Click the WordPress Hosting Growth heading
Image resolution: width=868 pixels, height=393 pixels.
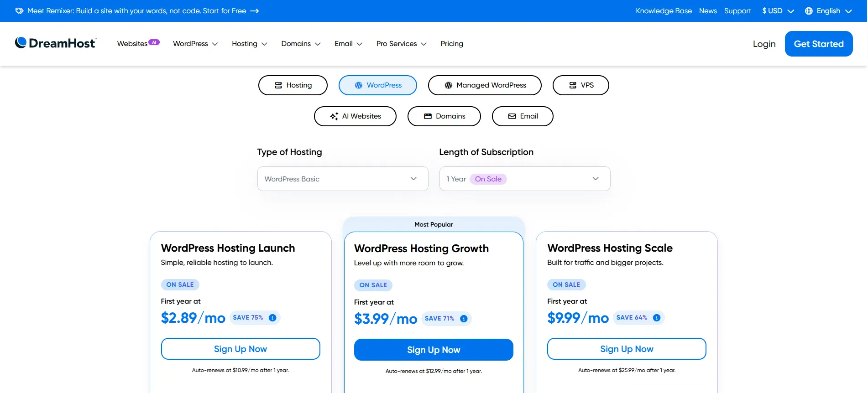click(x=421, y=248)
